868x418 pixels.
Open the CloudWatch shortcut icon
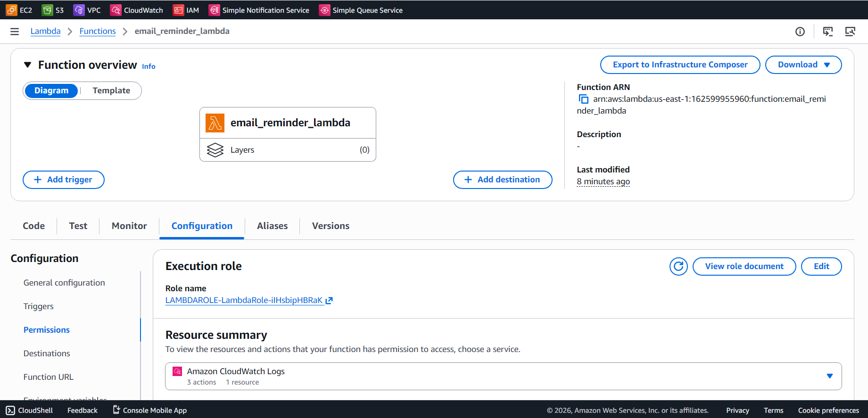click(x=116, y=10)
